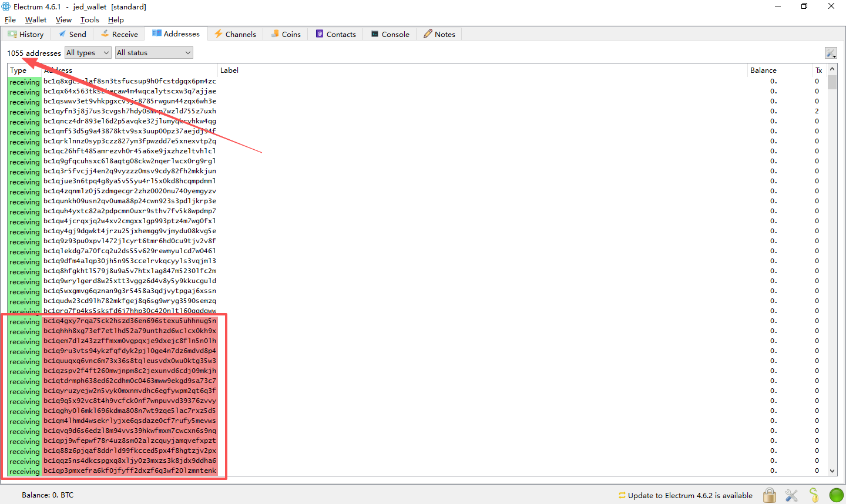Viewport: 846px width, 504px height.
Task: Open the Notes tab
Action: 439,34
